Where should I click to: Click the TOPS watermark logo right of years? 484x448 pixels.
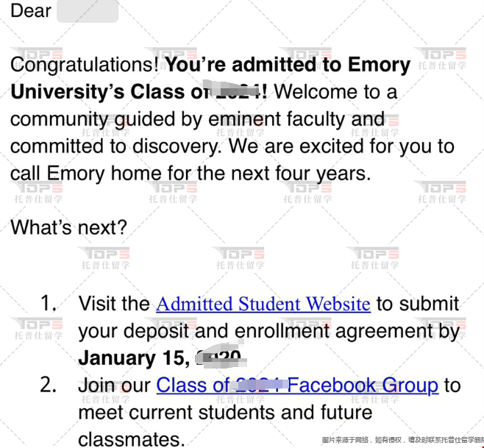click(x=441, y=188)
